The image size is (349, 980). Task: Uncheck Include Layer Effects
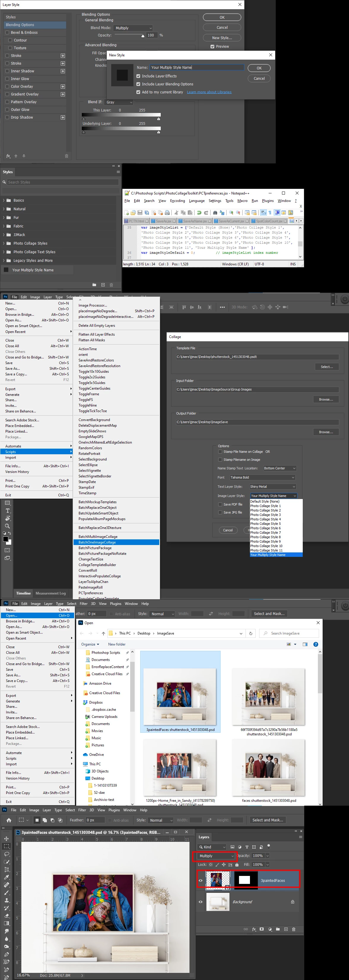coord(138,76)
